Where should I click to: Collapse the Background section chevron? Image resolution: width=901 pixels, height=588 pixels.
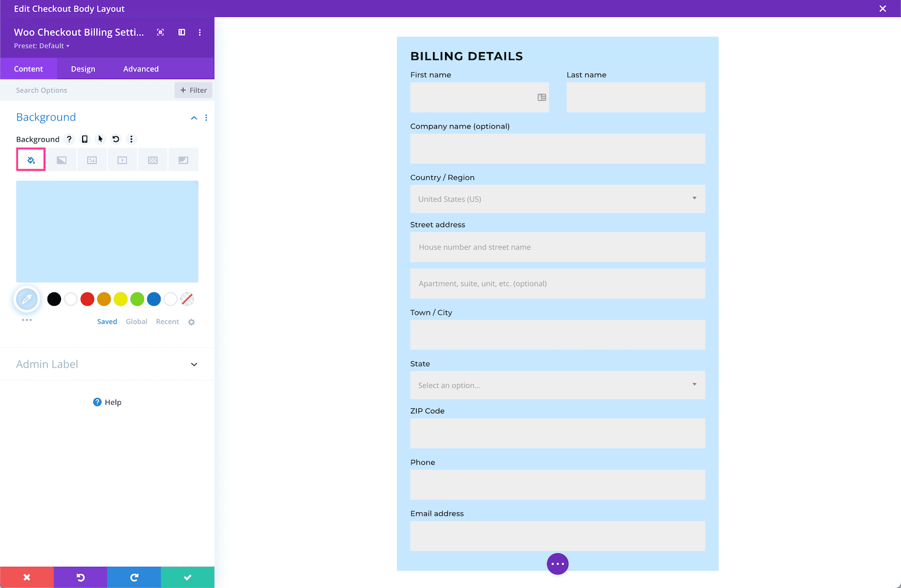(x=194, y=118)
